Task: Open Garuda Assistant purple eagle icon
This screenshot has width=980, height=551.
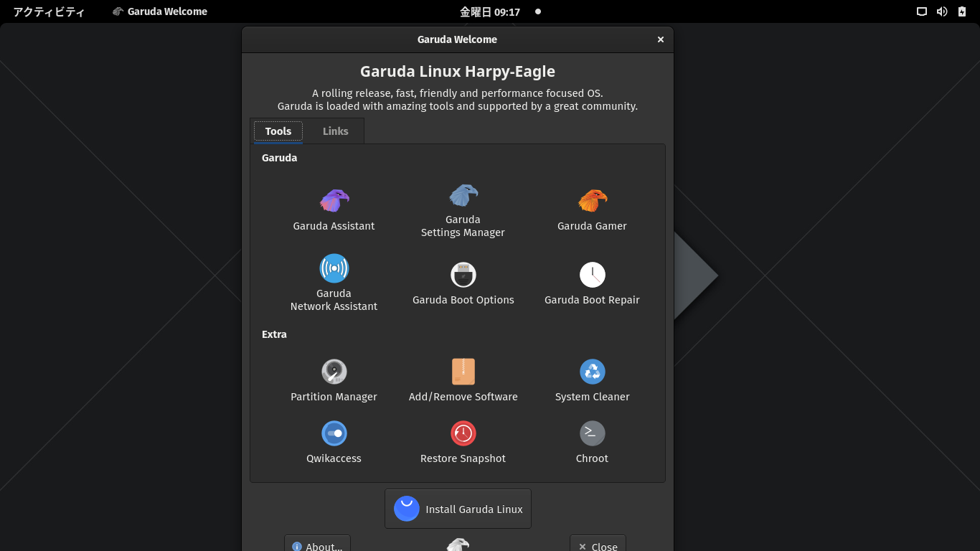Action: [x=334, y=200]
